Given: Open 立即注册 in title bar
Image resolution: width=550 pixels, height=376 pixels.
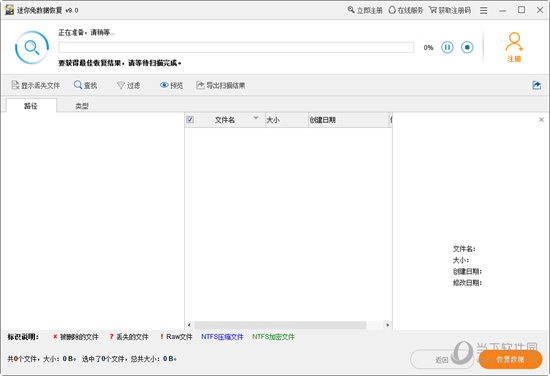Looking at the screenshot, I should [x=365, y=10].
